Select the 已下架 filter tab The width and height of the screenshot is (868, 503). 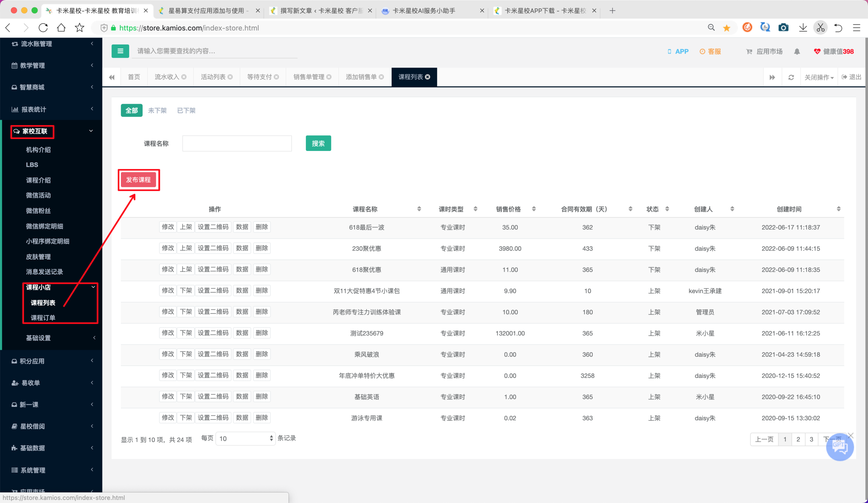[x=186, y=111]
